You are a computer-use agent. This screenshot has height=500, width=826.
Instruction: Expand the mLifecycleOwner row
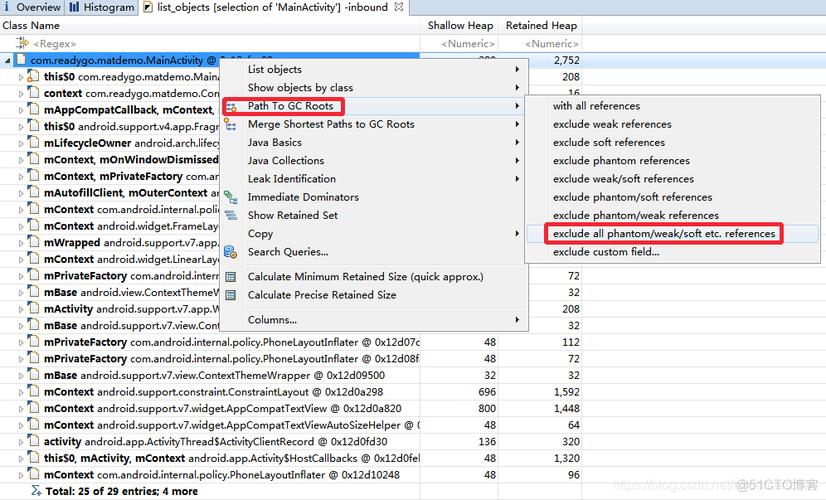click(x=21, y=143)
